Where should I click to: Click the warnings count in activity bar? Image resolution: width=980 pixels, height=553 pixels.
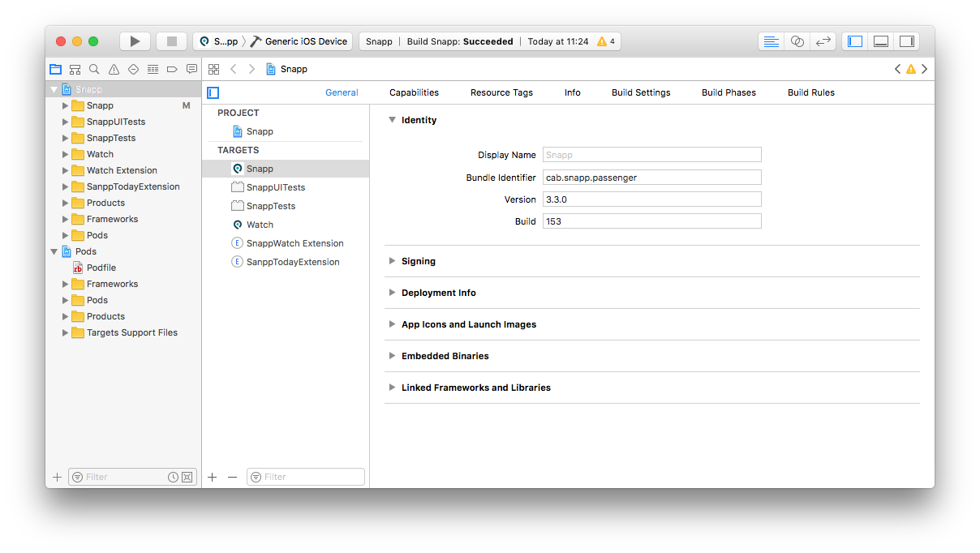click(x=606, y=41)
